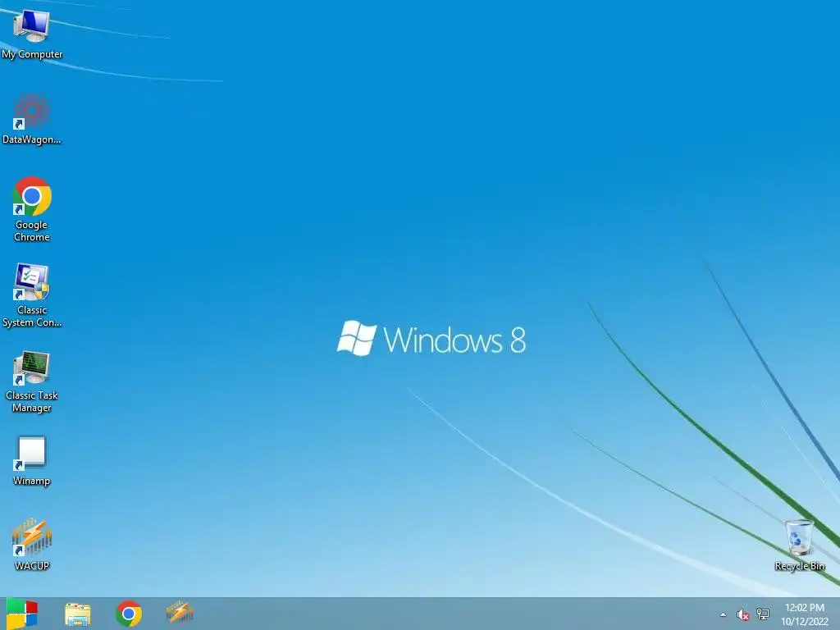840x630 pixels.
Task: Click the 10/12/2022 date in the taskbar
Action: point(804,622)
